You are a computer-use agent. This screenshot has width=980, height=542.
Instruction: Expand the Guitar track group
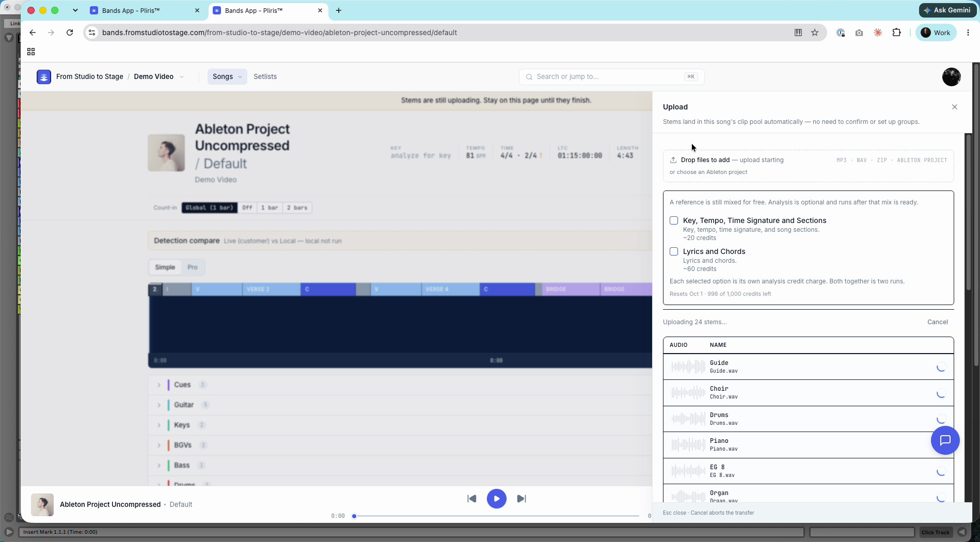point(159,405)
